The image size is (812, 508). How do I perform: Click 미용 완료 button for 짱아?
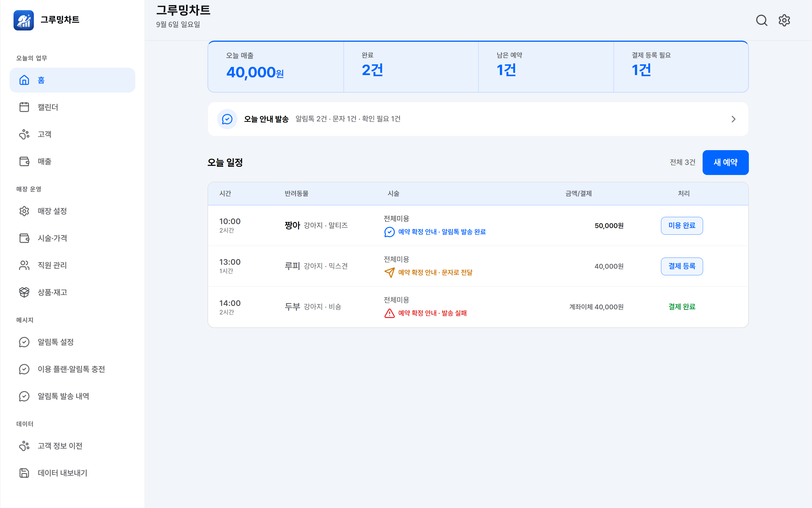tap(682, 226)
